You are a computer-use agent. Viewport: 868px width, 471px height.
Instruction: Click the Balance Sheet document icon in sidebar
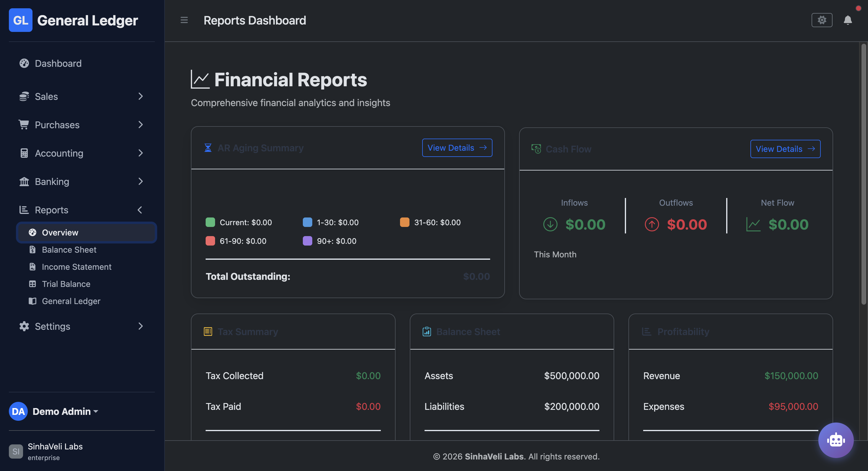click(x=32, y=249)
